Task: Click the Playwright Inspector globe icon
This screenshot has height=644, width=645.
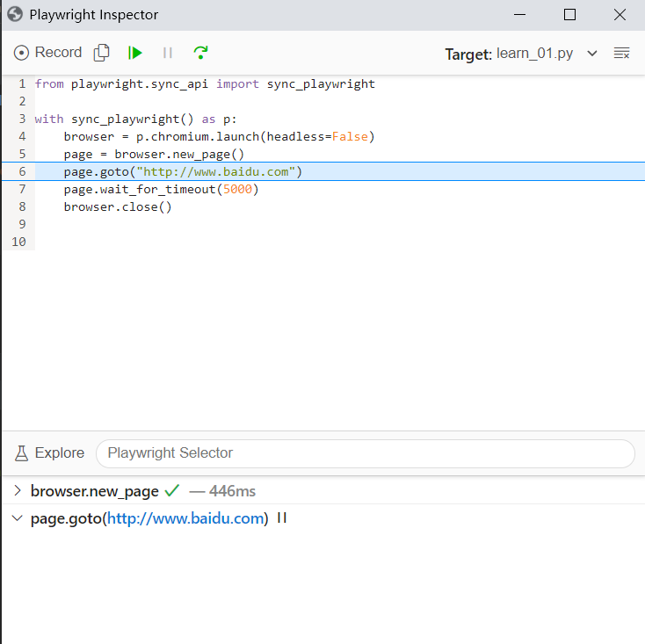Action: point(15,14)
